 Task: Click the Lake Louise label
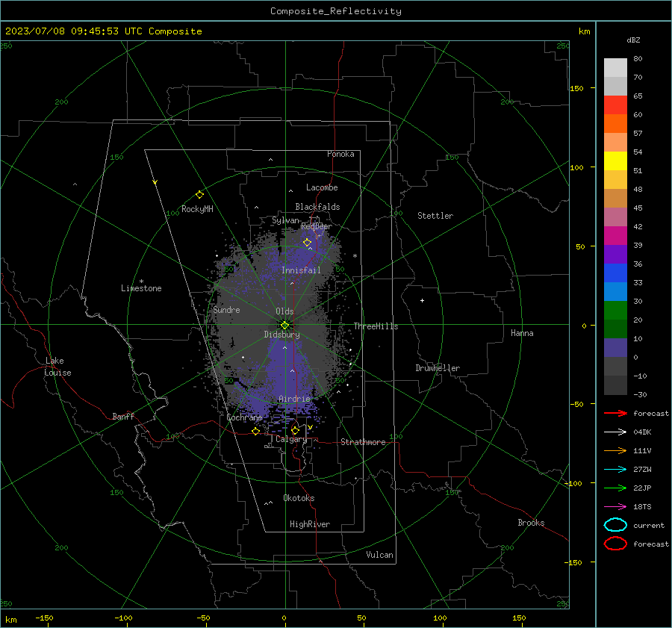[x=57, y=367]
